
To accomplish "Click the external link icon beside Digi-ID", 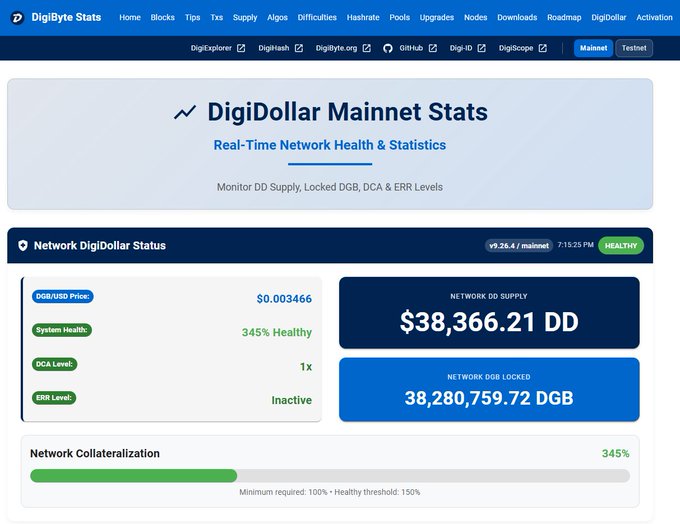I will (x=481, y=48).
